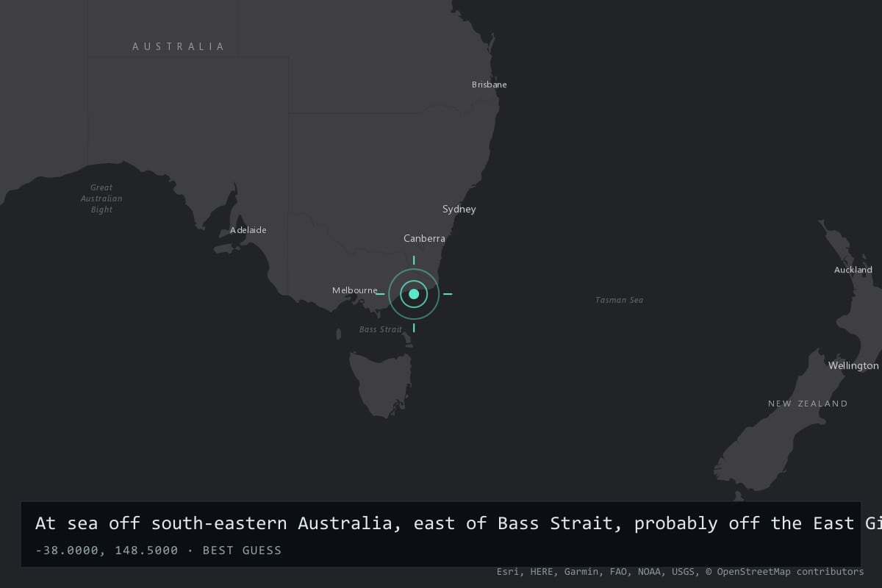Screen dimensions: 882x588
Task: Click the Esri attribution text
Action: (508, 571)
